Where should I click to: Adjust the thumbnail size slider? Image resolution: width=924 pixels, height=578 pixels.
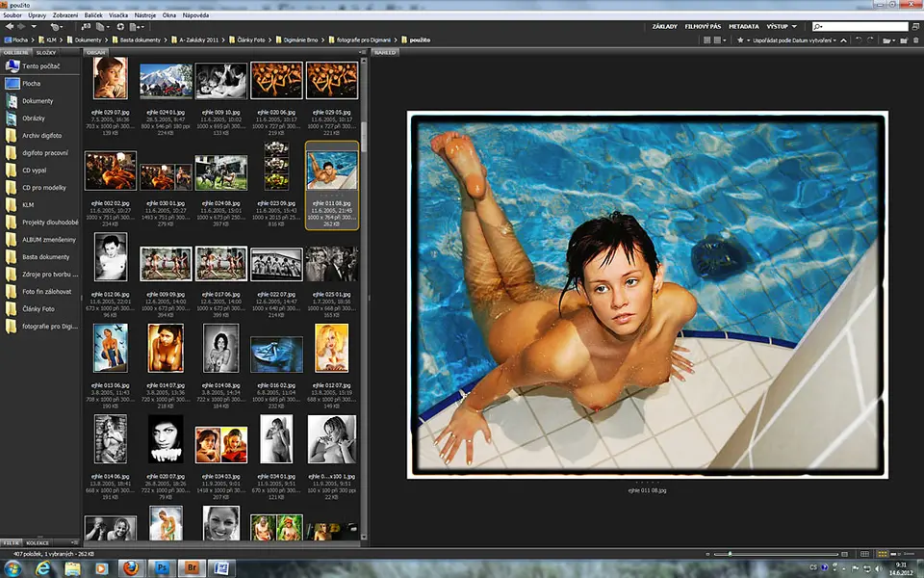pos(730,554)
